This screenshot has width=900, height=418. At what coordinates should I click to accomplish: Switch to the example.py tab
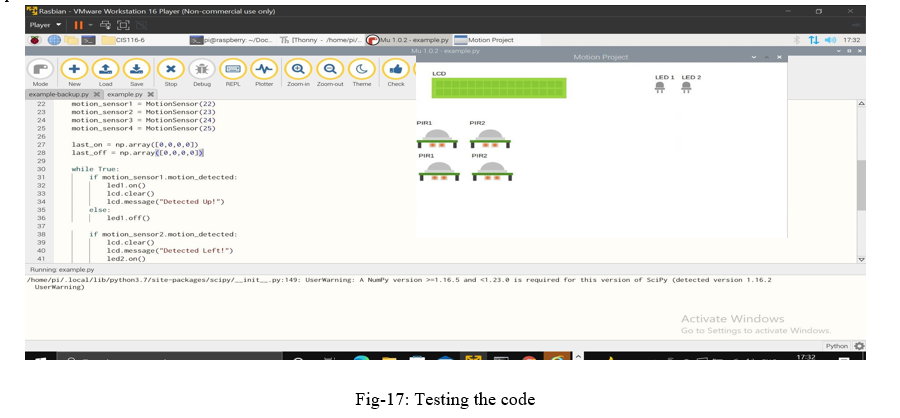(124, 94)
